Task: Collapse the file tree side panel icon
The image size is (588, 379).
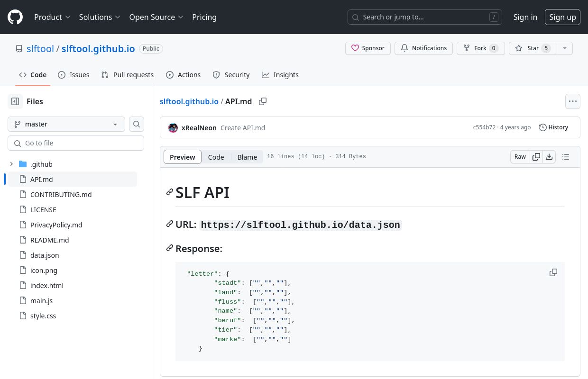Action: [x=15, y=101]
